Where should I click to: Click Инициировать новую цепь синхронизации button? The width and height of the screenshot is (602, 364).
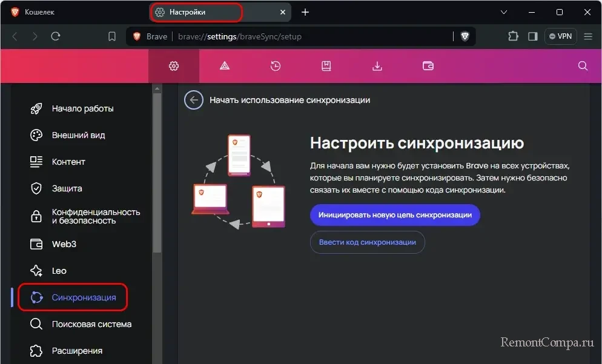click(x=395, y=215)
